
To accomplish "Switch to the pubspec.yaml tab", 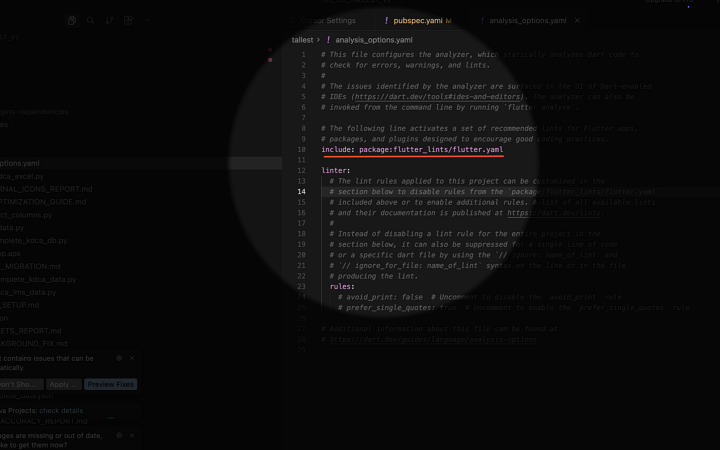I will pyautogui.click(x=418, y=20).
